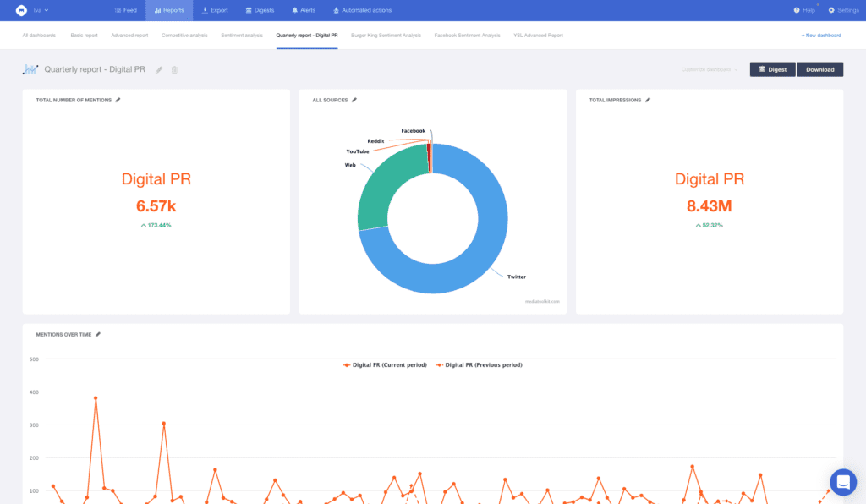Go to the Feed menu
This screenshot has height=504, width=866.
125,10
